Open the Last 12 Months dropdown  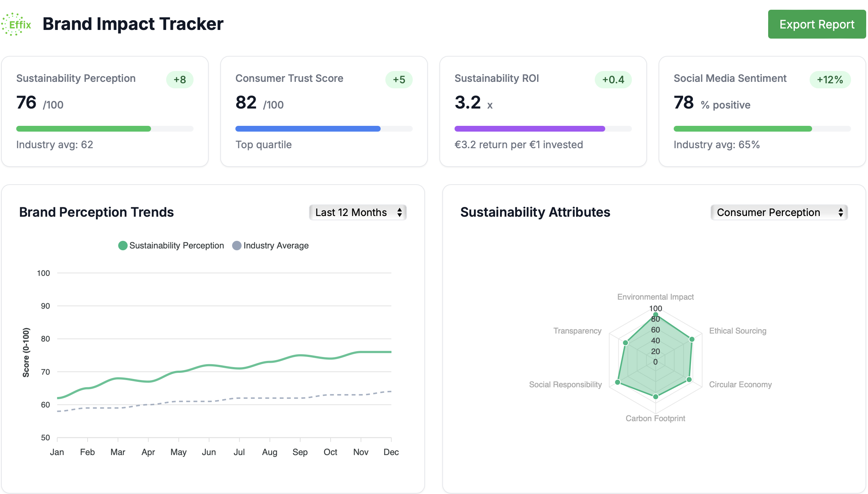click(x=358, y=212)
